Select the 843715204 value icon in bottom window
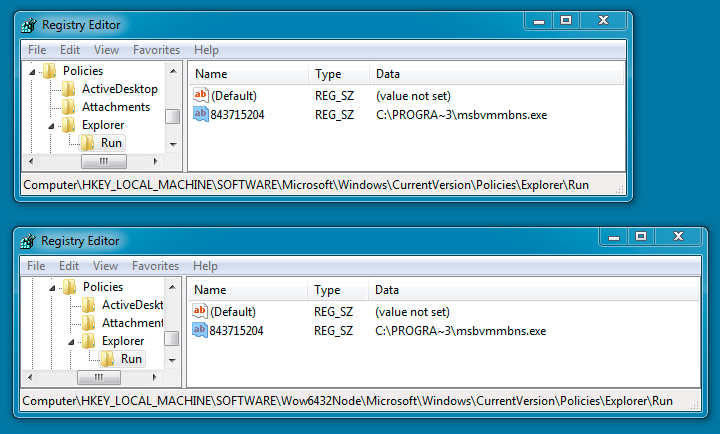This screenshot has width=720, height=434. [200, 331]
